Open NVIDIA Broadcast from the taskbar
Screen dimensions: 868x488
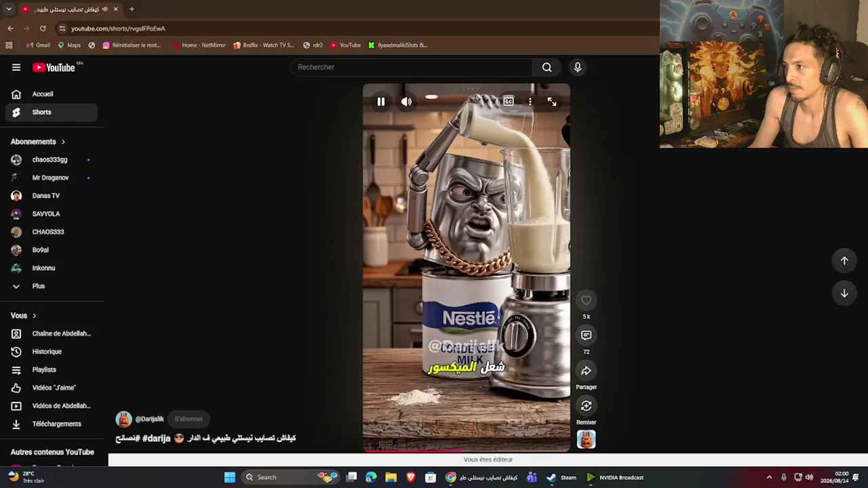[x=616, y=478]
